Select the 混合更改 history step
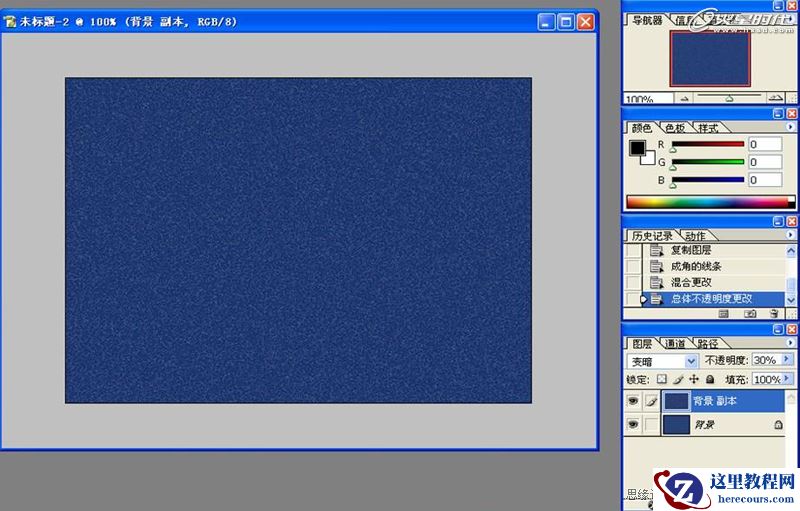800x511 pixels. pos(691,283)
